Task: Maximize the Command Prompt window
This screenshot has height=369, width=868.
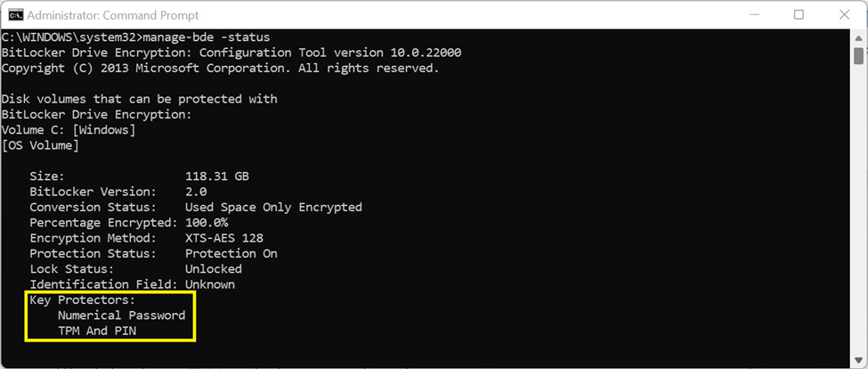Action: pos(799,15)
